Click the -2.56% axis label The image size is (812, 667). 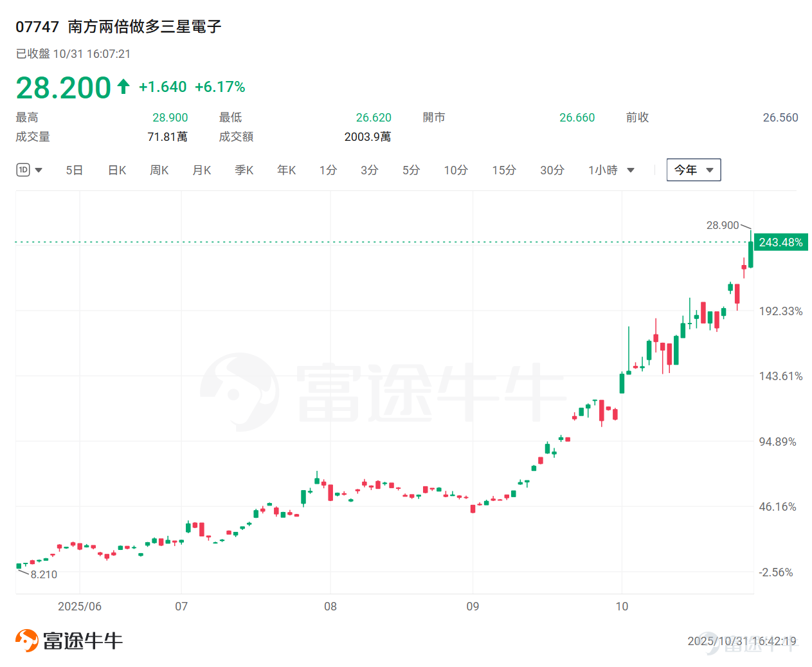tap(776, 572)
